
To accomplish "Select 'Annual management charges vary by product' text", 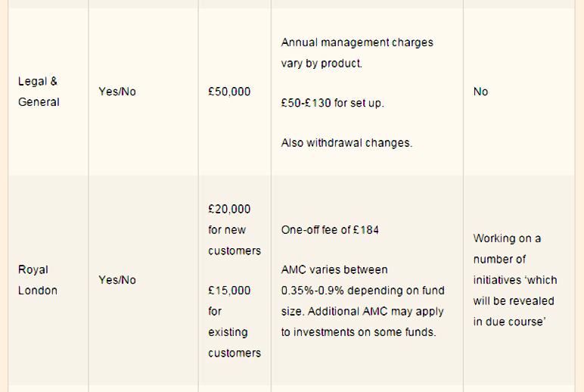I will [357, 53].
